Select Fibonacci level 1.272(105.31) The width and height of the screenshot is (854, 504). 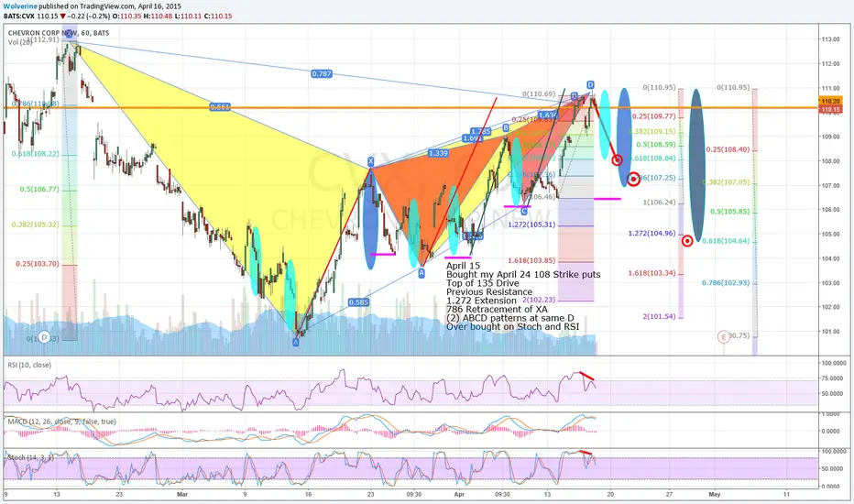coord(531,225)
